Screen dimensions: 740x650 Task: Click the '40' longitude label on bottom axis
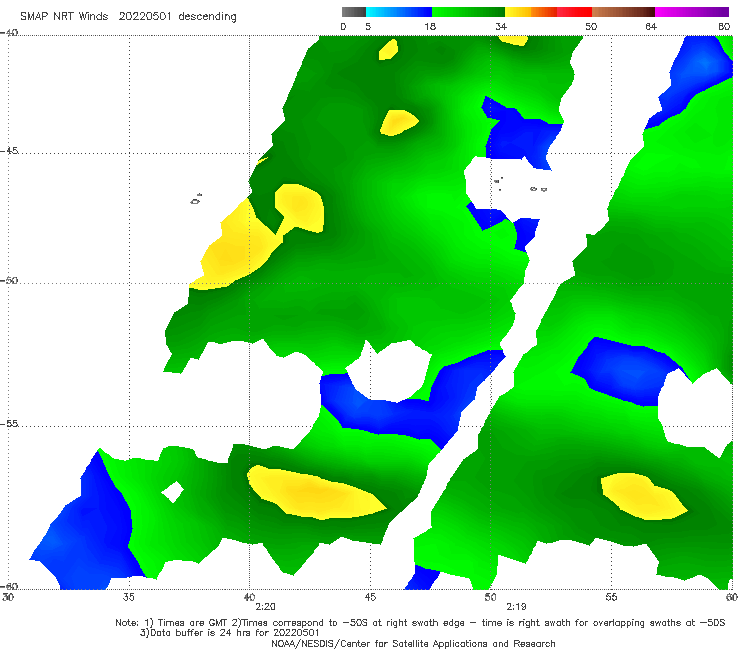249,597
